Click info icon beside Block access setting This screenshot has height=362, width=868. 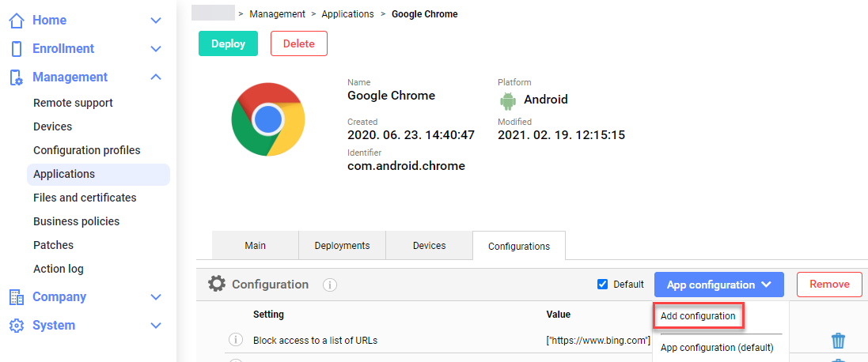(x=236, y=340)
